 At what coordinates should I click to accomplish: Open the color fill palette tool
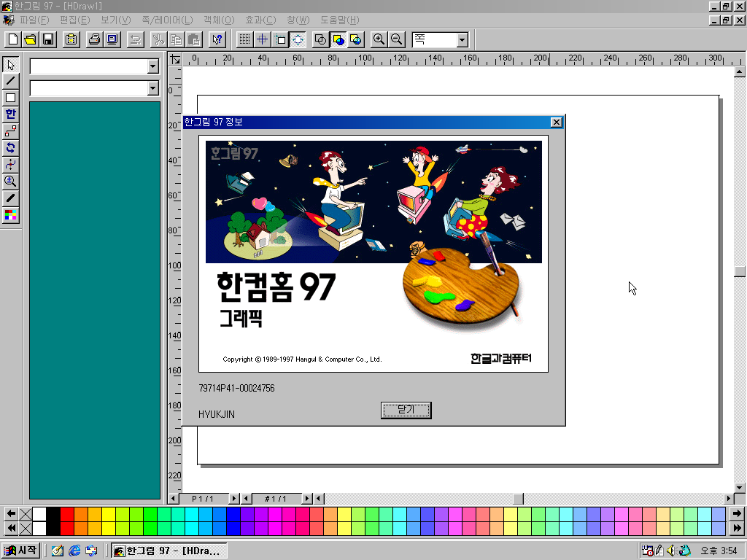coord(10,215)
